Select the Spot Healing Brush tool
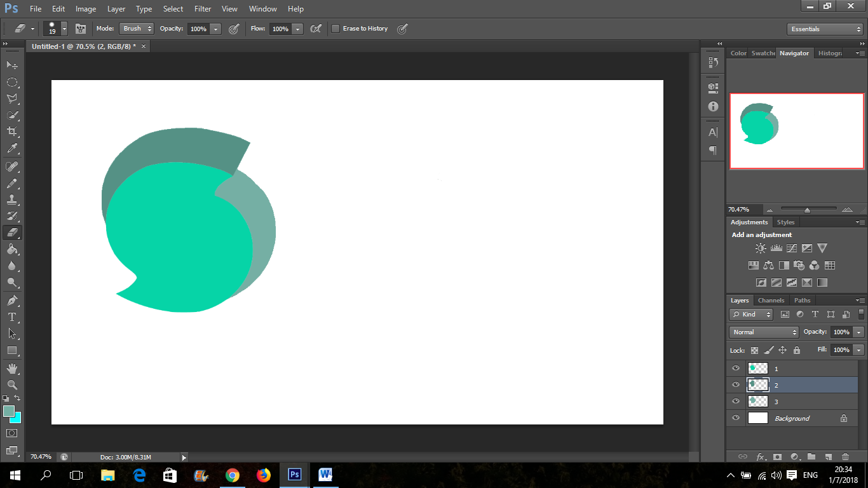Image resolution: width=868 pixels, height=488 pixels. click(x=12, y=166)
